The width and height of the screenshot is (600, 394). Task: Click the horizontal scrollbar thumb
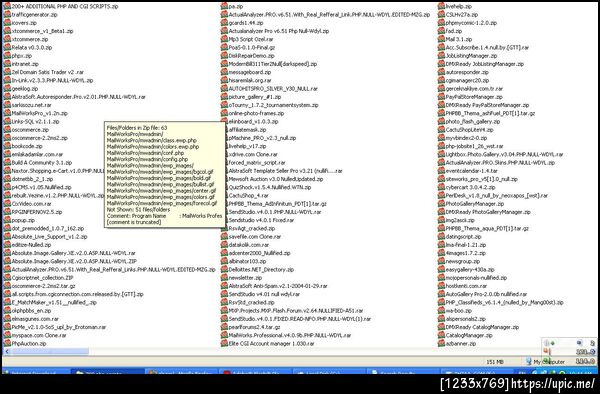tap(50, 351)
